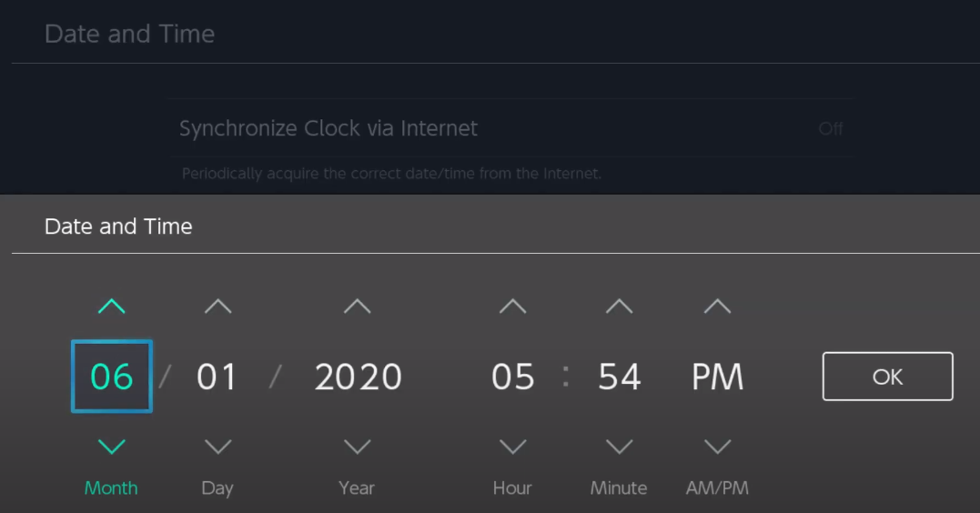The width and height of the screenshot is (980, 513).
Task: Decrease the Day value with down arrow
Action: (217, 447)
